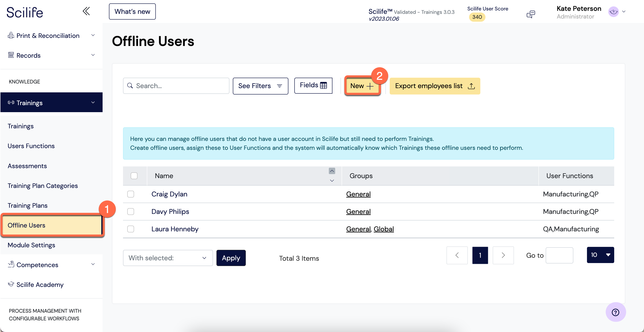Click Kate Peterson's avatar icon
This screenshot has height=332, width=644.
point(614,12)
